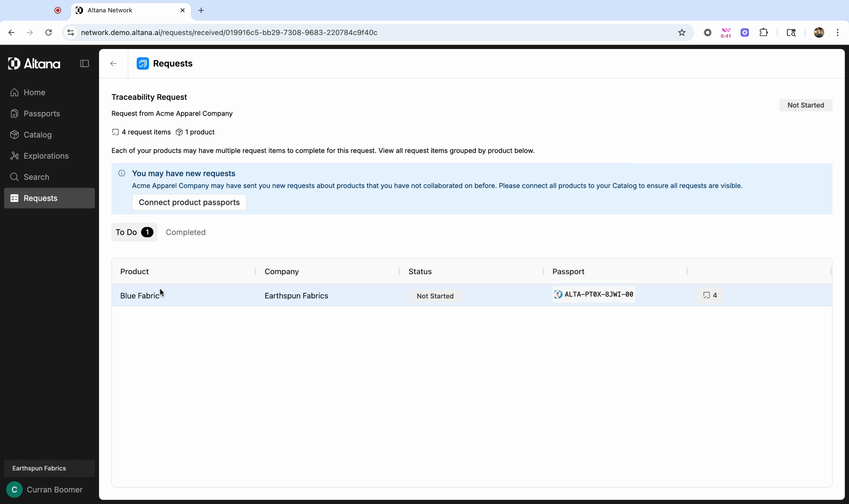Open Home from the sidebar
The width and height of the screenshot is (849, 504).
click(x=34, y=92)
